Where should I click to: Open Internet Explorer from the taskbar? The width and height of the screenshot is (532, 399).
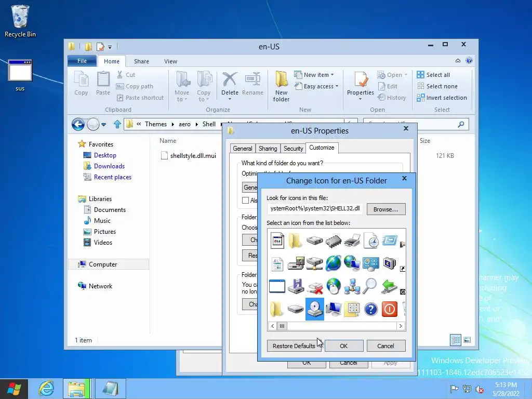(46, 389)
